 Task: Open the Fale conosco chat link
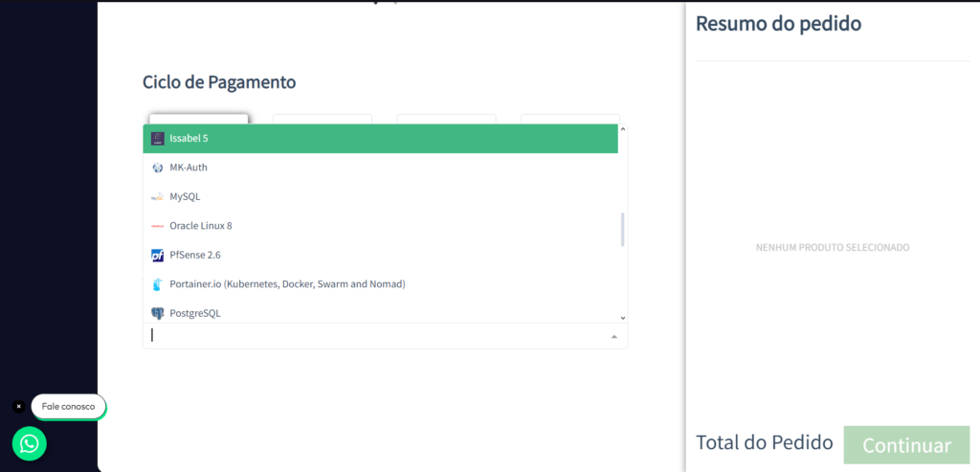coord(68,406)
